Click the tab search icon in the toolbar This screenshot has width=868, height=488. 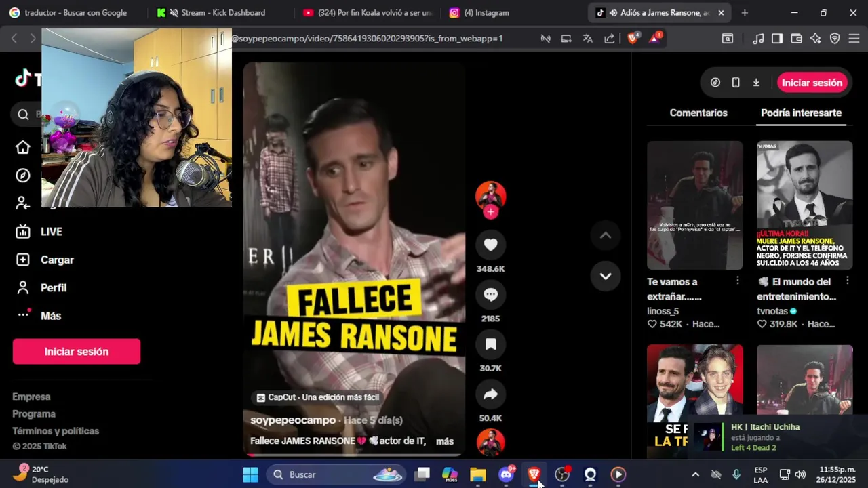click(728, 39)
